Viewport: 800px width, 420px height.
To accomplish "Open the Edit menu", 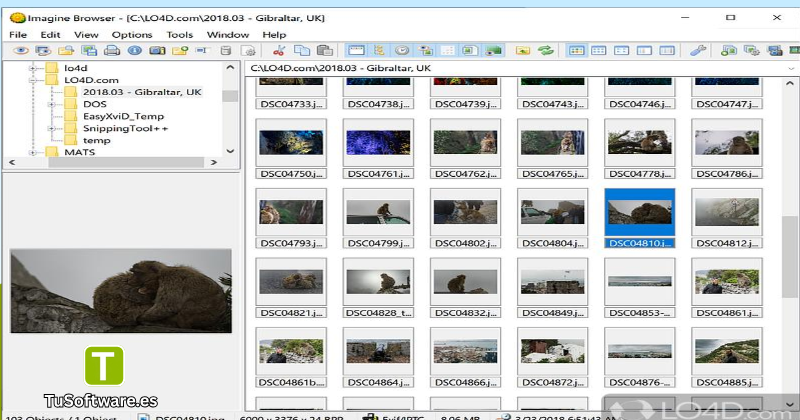I will click(x=51, y=35).
